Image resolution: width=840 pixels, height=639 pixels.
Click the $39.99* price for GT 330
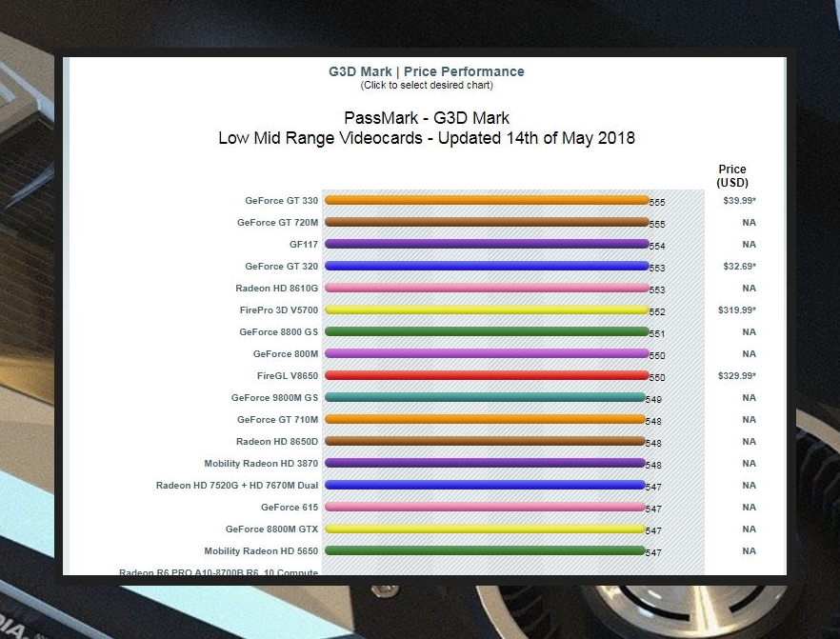coord(739,200)
